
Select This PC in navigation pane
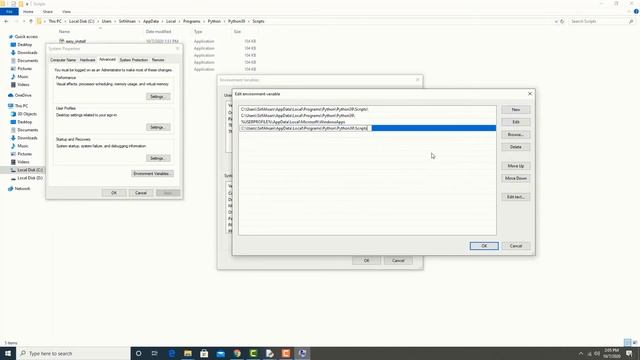21,106
